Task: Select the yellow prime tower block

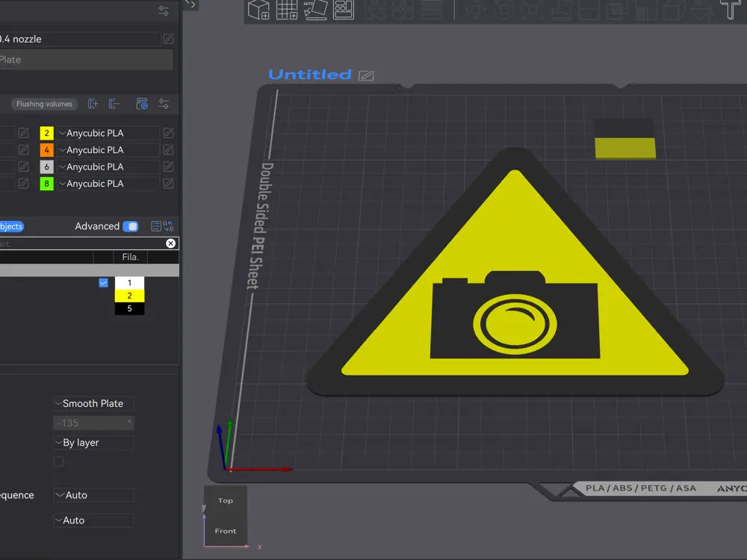Action: click(625, 148)
